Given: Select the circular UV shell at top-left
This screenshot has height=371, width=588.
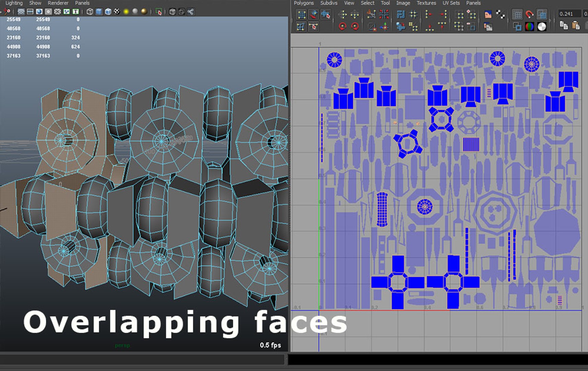Looking at the screenshot, I should (x=334, y=60).
